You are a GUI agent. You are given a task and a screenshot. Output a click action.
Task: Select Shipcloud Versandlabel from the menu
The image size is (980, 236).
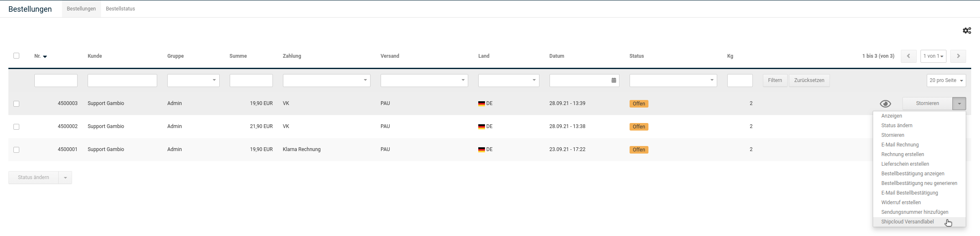tap(907, 222)
